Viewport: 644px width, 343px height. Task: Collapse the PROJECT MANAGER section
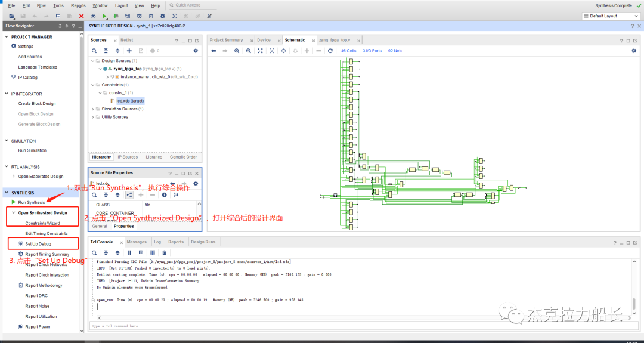(x=7, y=37)
